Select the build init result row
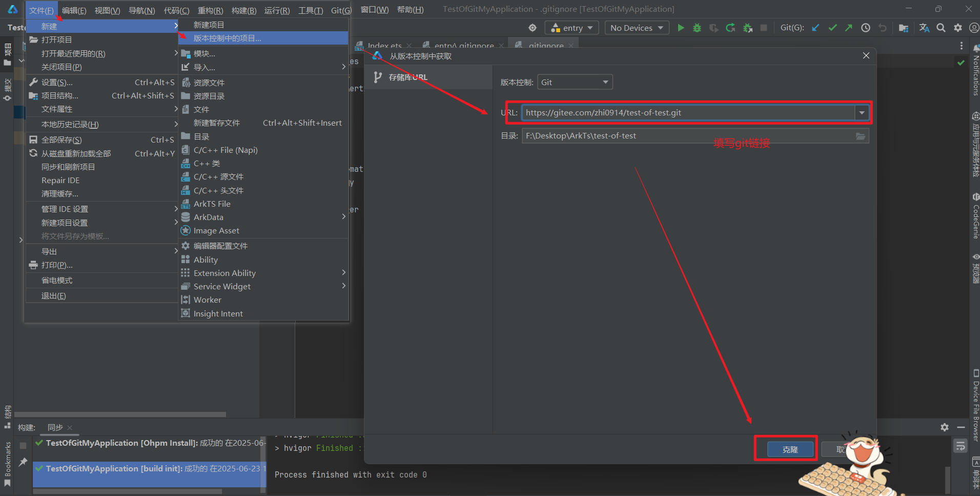The height and width of the screenshot is (496, 980). [x=150, y=469]
